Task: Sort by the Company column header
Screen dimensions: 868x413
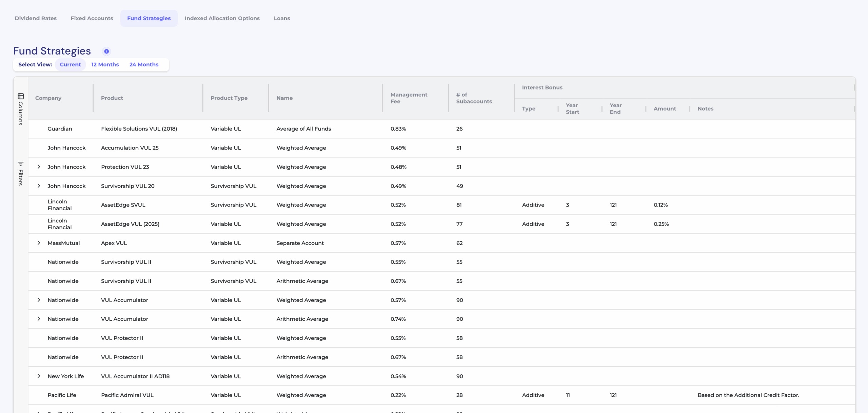Action: (48, 98)
